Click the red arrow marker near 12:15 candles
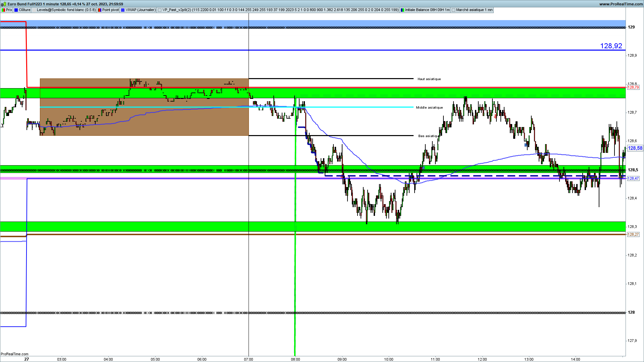Image resolution: width=644 pixels, height=362 pixels. 495,117
